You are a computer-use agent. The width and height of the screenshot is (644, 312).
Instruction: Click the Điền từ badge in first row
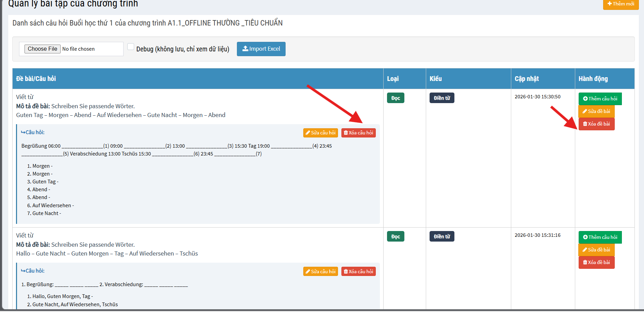(x=442, y=98)
